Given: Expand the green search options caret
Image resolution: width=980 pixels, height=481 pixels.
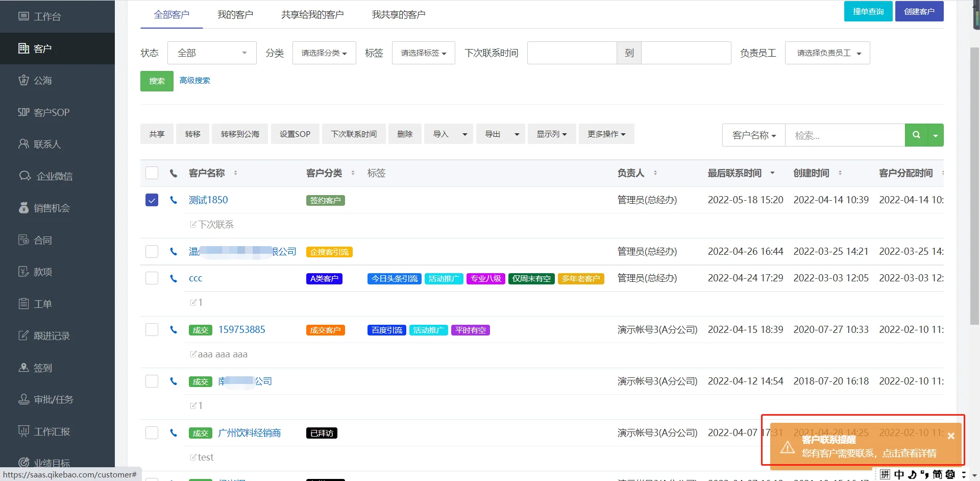Looking at the screenshot, I should pyautogui.click(x=936, y=135).
